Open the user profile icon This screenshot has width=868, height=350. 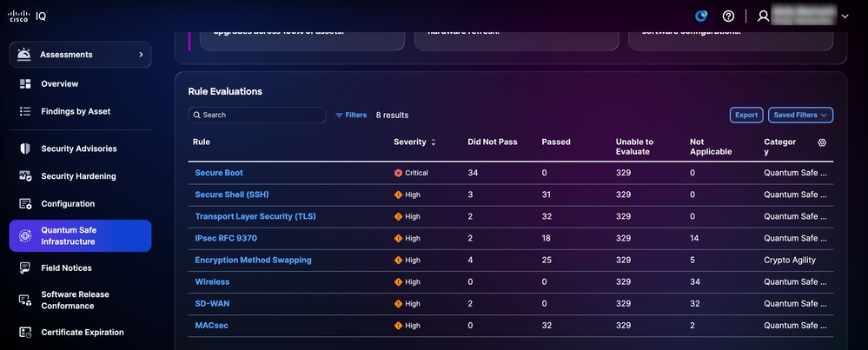tap(764, 16)
